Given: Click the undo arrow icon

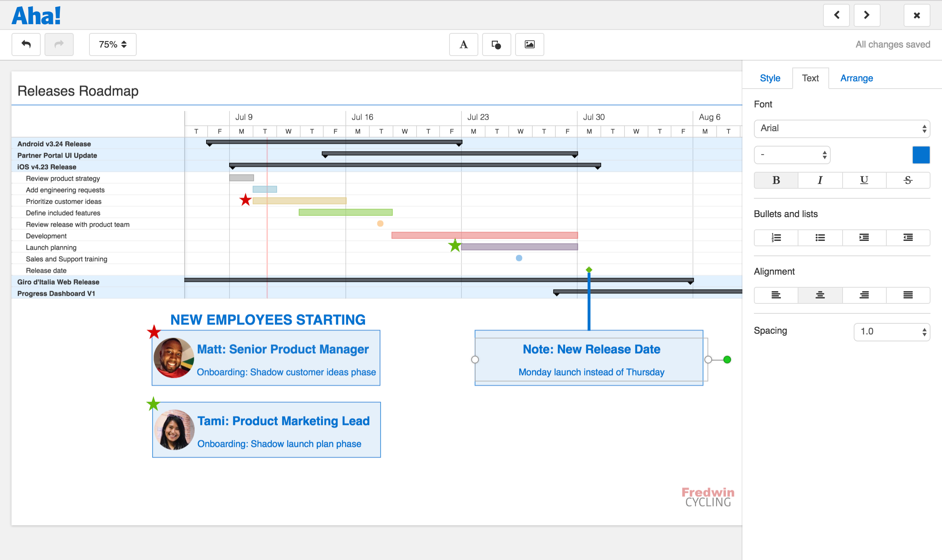Looking at the screenshot, I should [26, 44].
